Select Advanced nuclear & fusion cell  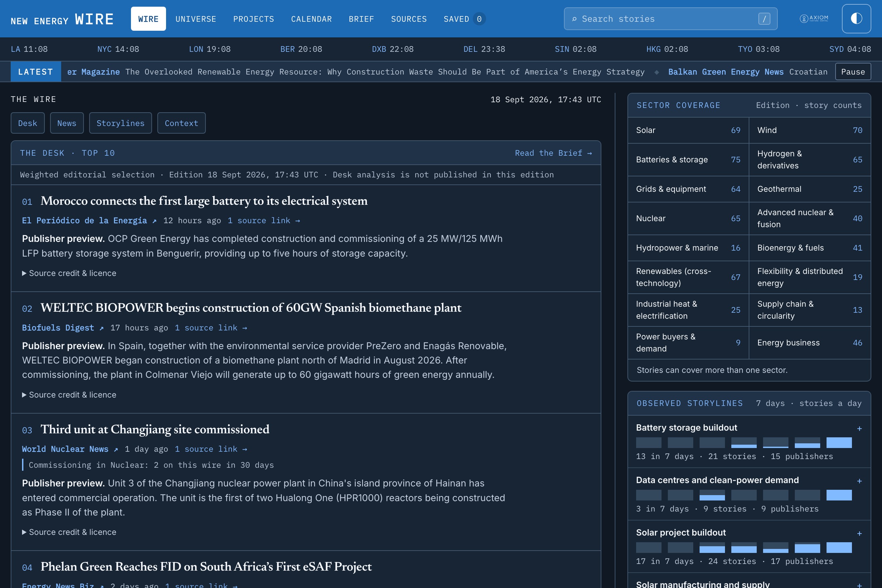pyautogui.click(x=810, y=218)
